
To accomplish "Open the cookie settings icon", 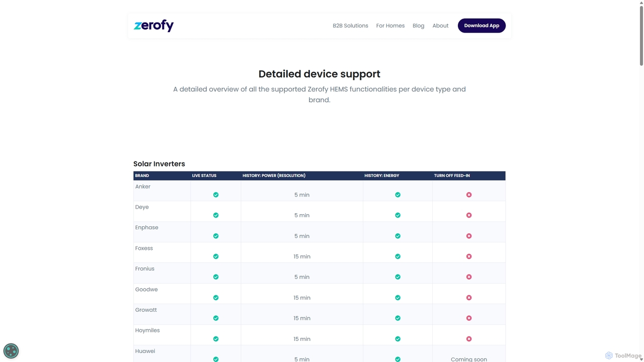I will [x=11, y=350].
